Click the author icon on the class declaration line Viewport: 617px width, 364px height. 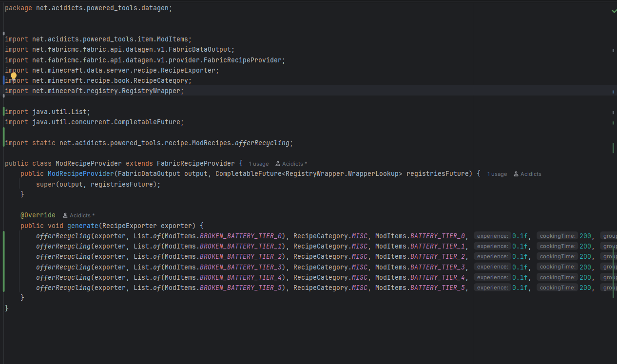click(x=278, y=164)
